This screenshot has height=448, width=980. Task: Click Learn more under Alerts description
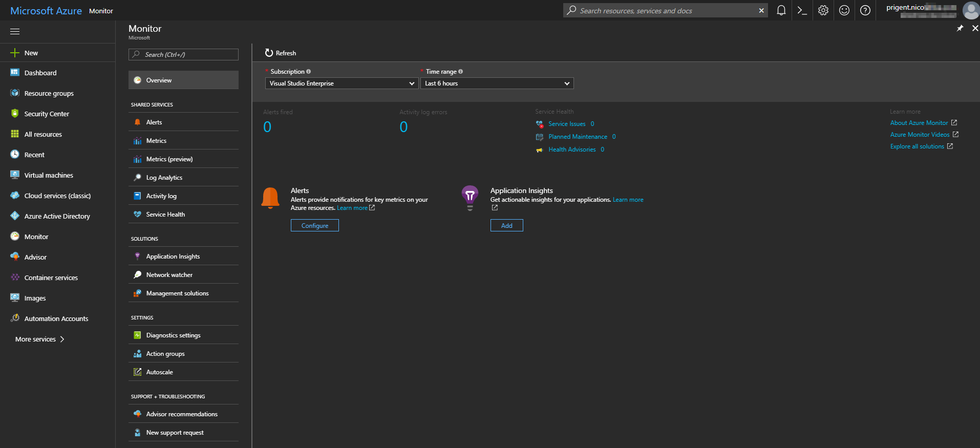[x=352, y=208]
